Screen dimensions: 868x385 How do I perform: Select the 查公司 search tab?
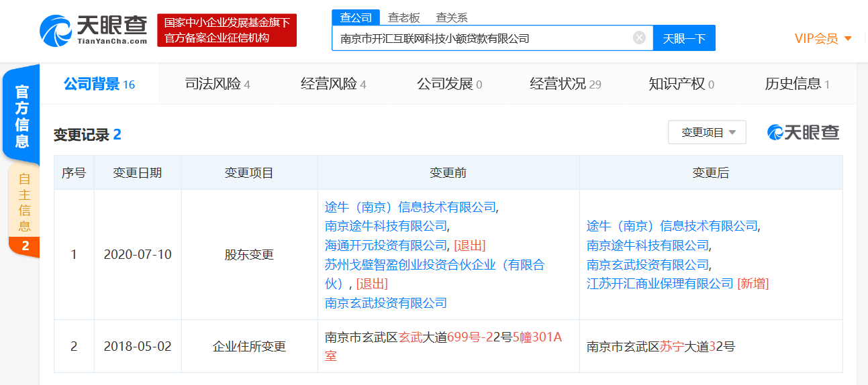[356, 17]
